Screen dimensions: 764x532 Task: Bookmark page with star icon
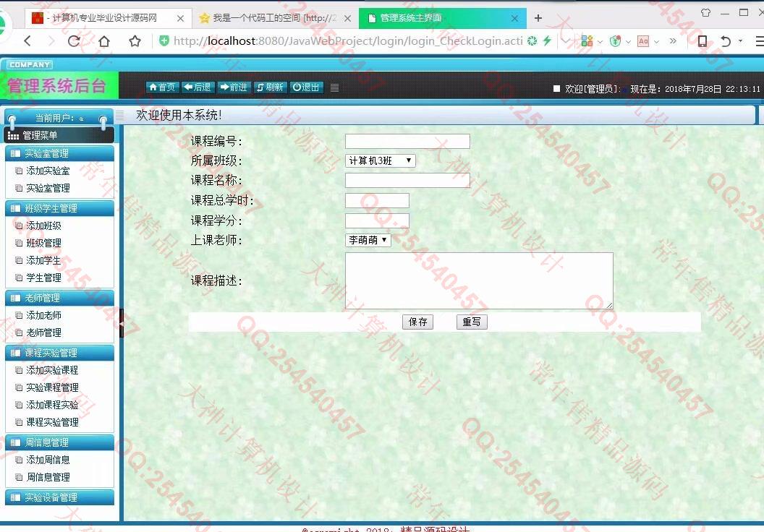[135, 41]
